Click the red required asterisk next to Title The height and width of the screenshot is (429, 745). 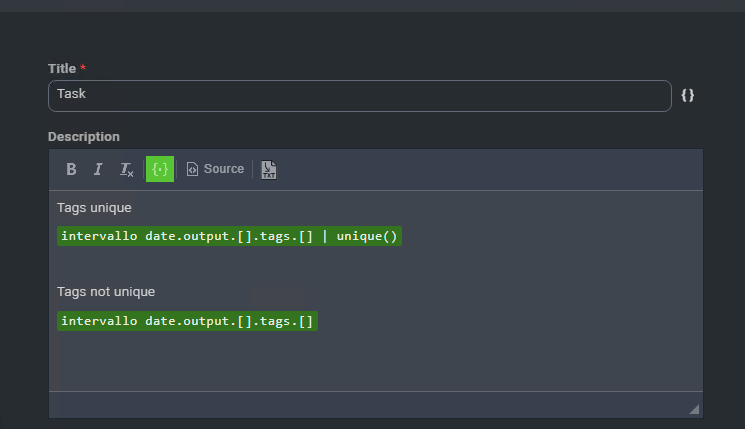pos(84,68)
